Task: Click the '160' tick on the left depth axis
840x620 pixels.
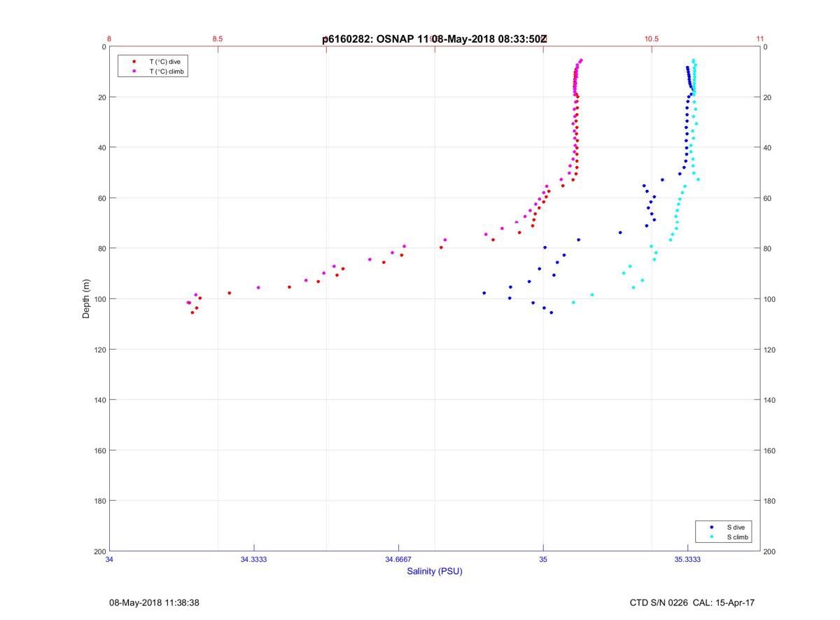Action: (99, 450)
